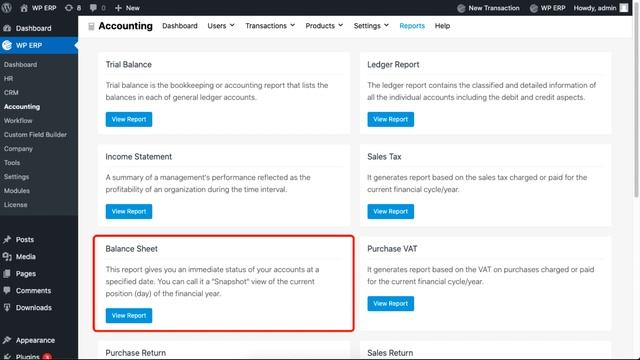Click the Sales Return heading

390,353
